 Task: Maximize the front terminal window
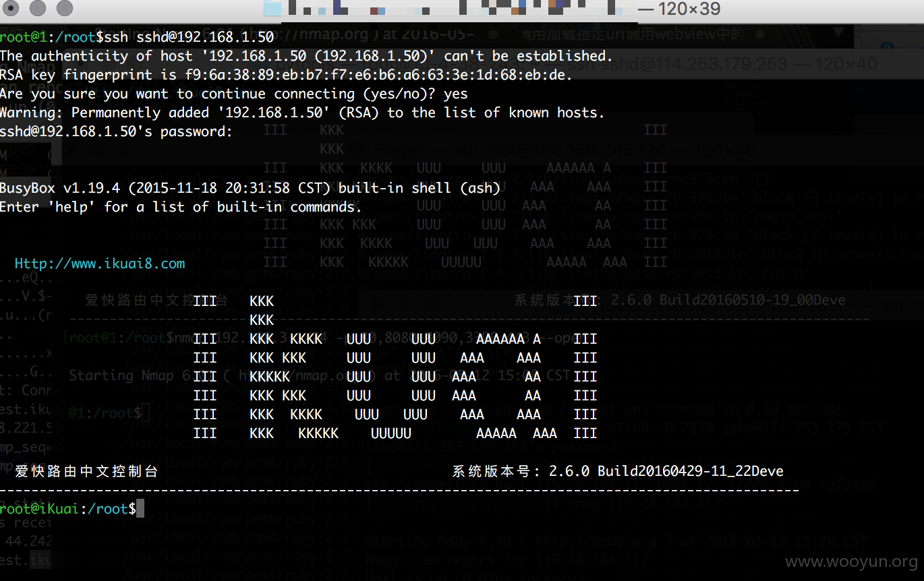point(64,8)
